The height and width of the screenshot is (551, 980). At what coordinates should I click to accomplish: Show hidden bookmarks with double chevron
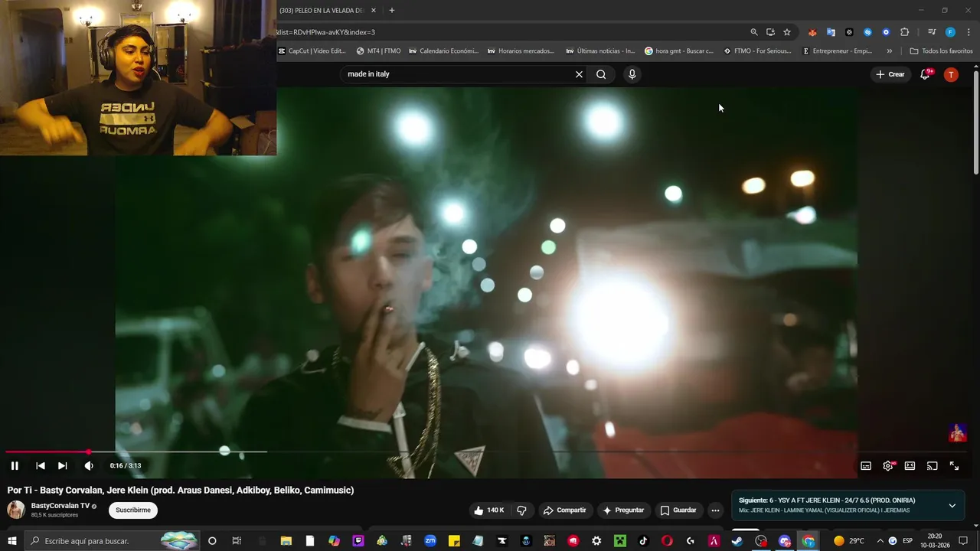(x=889, y=51)
